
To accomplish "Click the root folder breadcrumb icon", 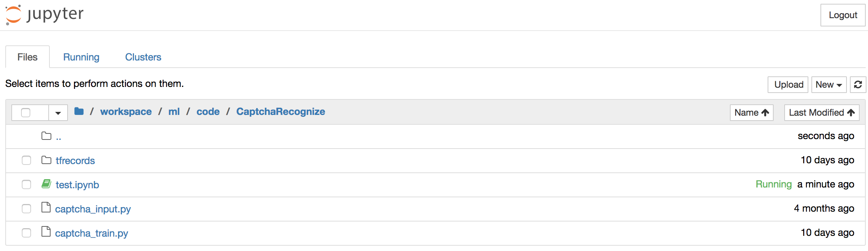I will click(x=79, y=112).
